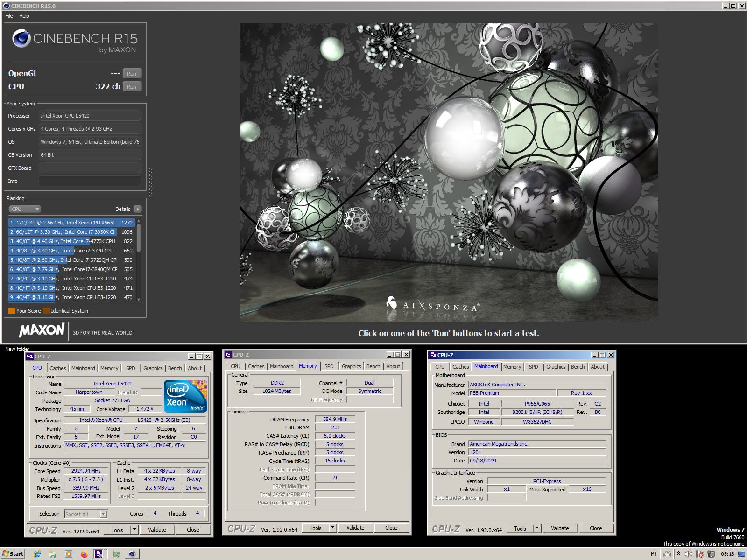The height and width of the screenshot is (560, 747).
Task: Select the Cinebench taskbar button
Action: click(132, 554)
